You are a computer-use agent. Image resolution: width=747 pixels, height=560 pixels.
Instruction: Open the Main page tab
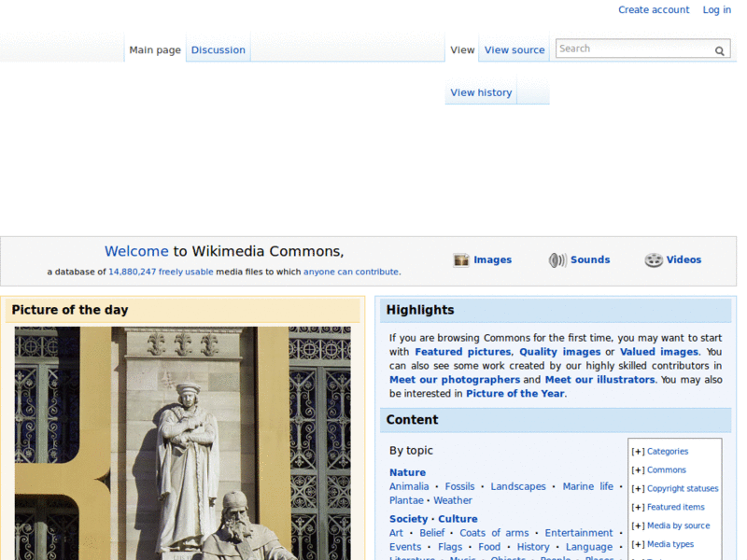tap(155, 50)
